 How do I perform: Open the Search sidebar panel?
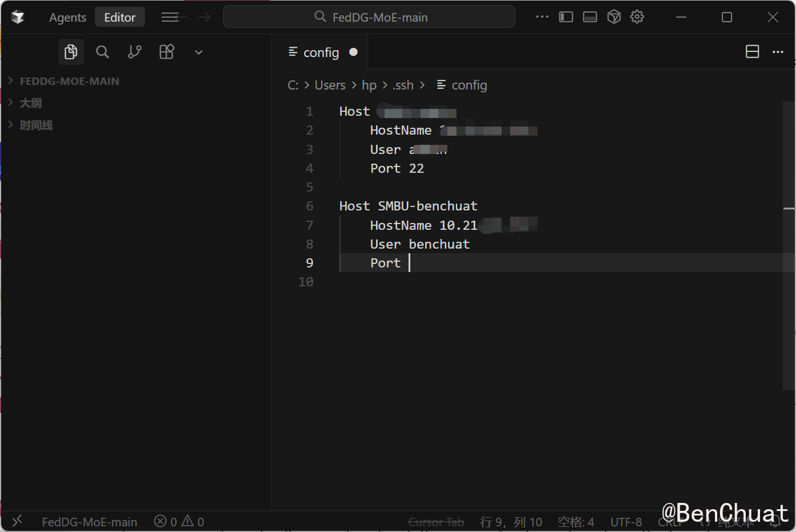(103, 52)
